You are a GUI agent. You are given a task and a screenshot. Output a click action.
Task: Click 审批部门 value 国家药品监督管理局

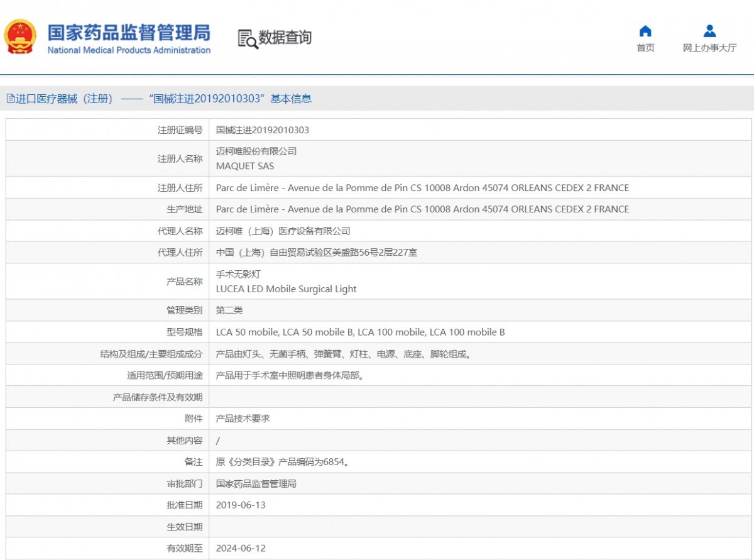256,484
